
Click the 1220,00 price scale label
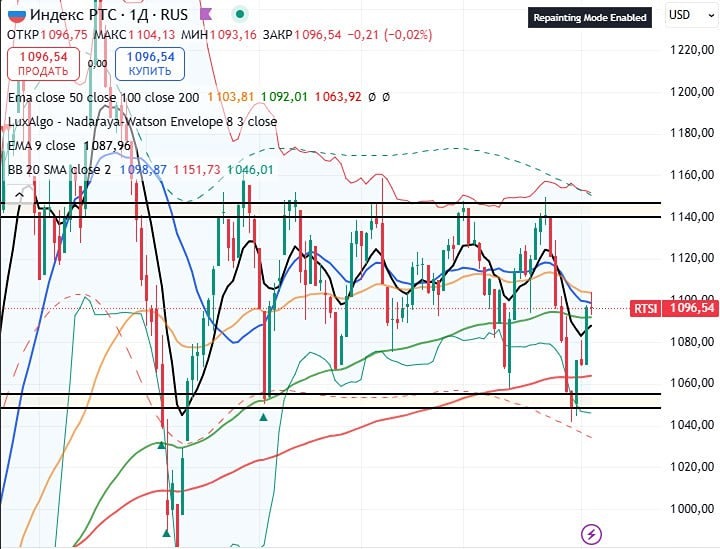pos(692,50)
